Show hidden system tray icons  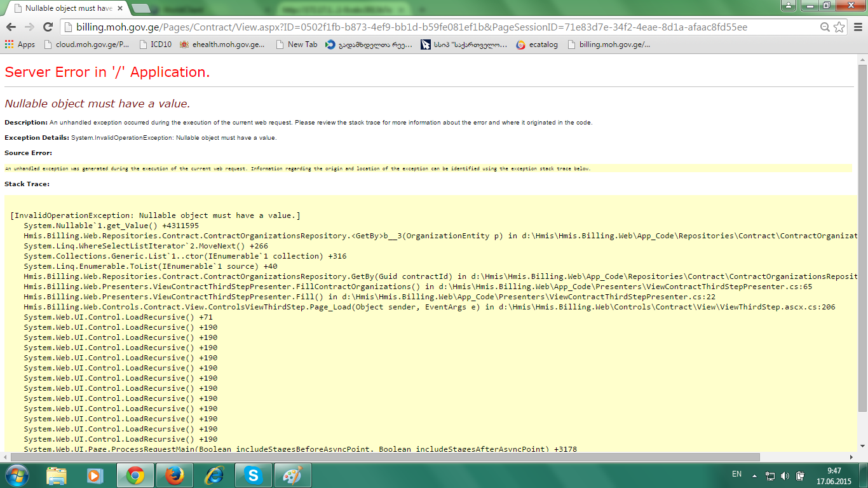[x=754, y=475]
